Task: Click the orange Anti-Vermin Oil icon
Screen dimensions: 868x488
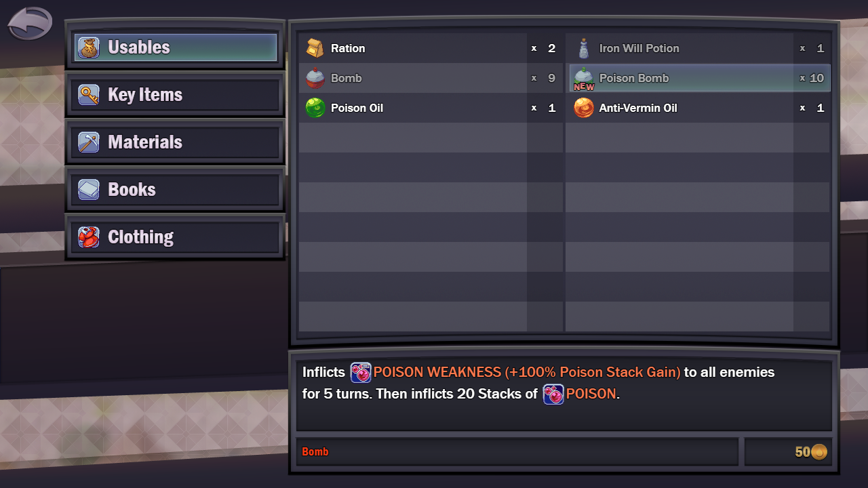Action: (584, 108)
